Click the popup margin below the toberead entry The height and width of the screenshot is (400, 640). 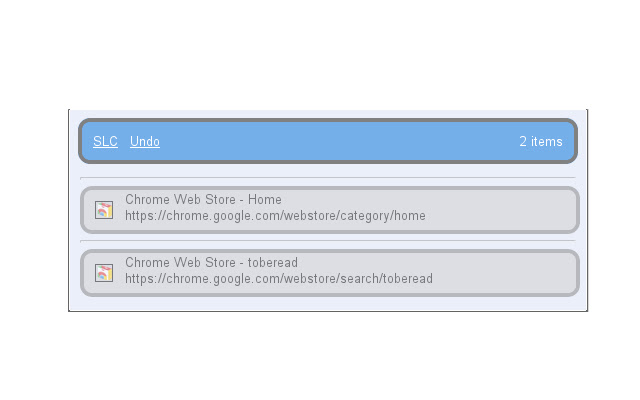pos(328,304)
